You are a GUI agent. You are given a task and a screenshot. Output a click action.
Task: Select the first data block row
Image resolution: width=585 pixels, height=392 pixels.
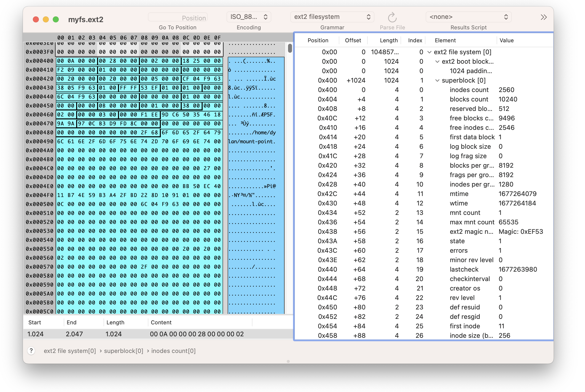[424, 137]
